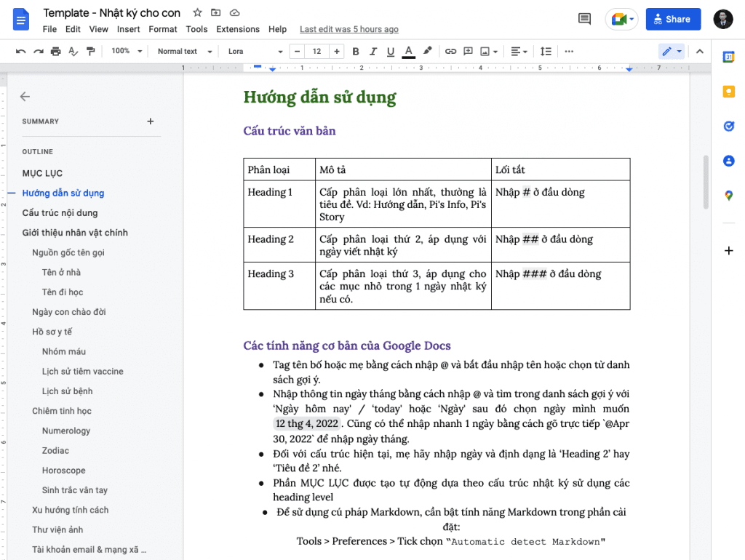Open the text color picker
This screenshot has height=560, width=745.
[x=410, y=51]
